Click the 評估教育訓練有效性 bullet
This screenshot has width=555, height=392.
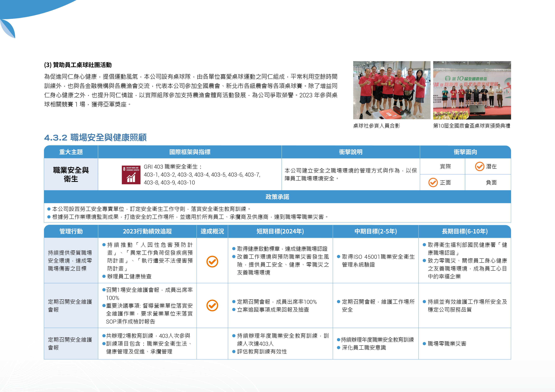click(260, 352)
